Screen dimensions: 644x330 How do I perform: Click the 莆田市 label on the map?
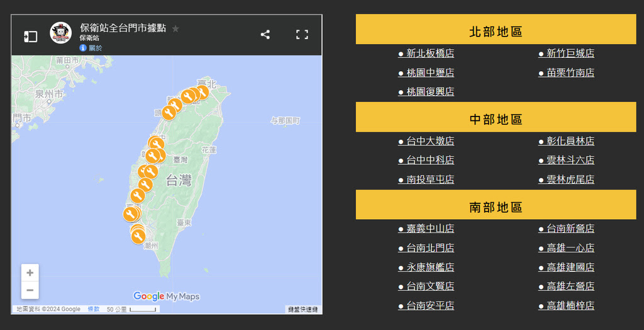67,60
